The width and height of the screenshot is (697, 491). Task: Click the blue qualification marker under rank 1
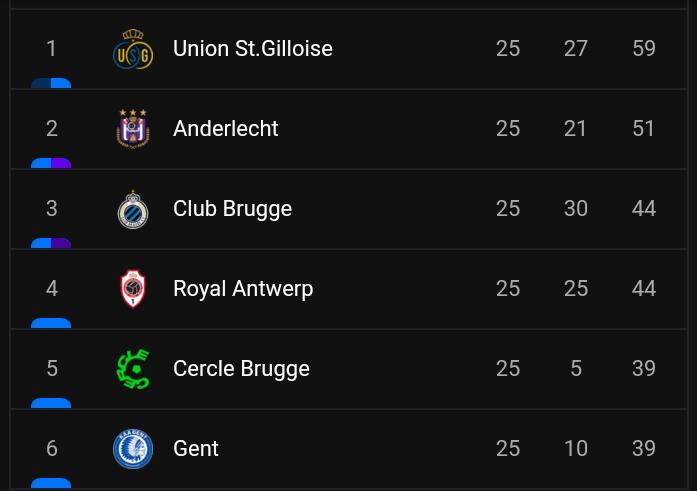coord(51,83)
